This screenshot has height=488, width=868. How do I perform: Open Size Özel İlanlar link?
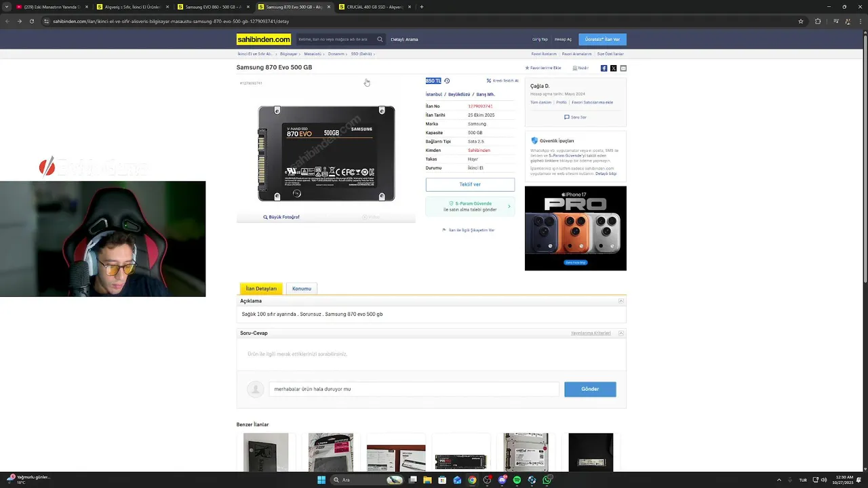point(610,54)
